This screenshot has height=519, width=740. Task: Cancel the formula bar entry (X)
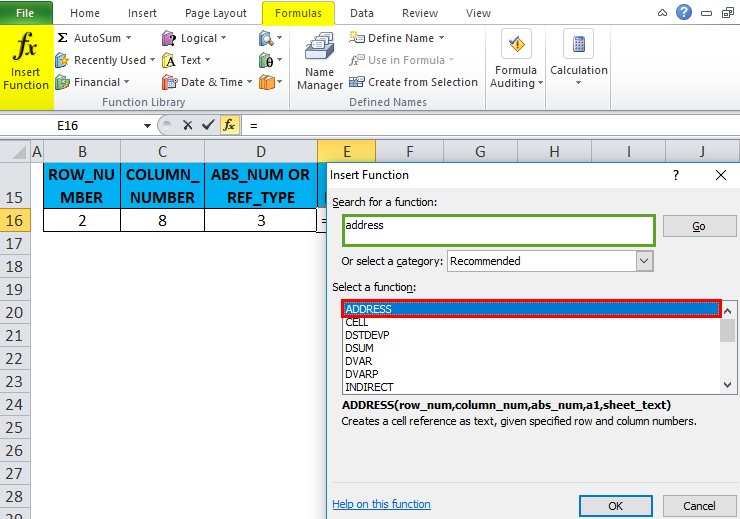pyautogui.click(x=187, y=125)
